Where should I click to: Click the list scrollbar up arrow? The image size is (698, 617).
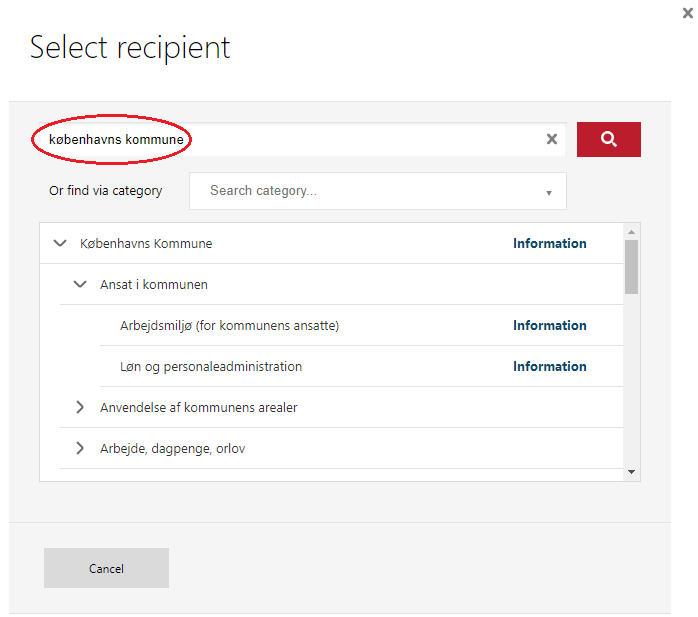tap(631, 232)
